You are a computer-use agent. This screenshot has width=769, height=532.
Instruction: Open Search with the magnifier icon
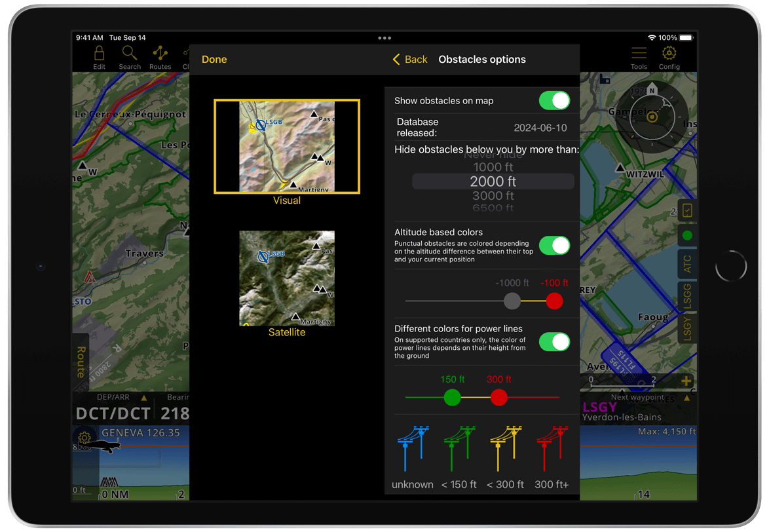click(x=130, y=54)
